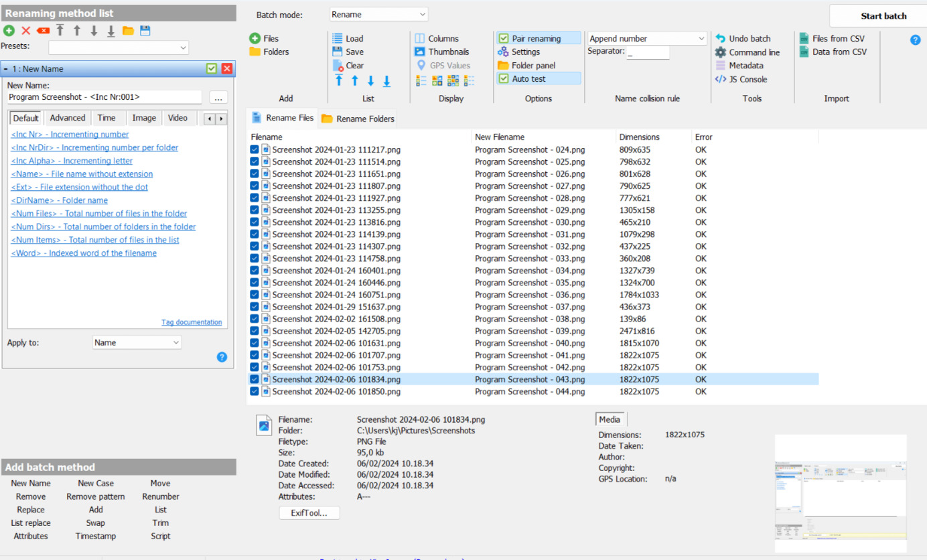Add Files to the list
The width and height of the screenshot is (927, 560).
click(x=265, y=38)
